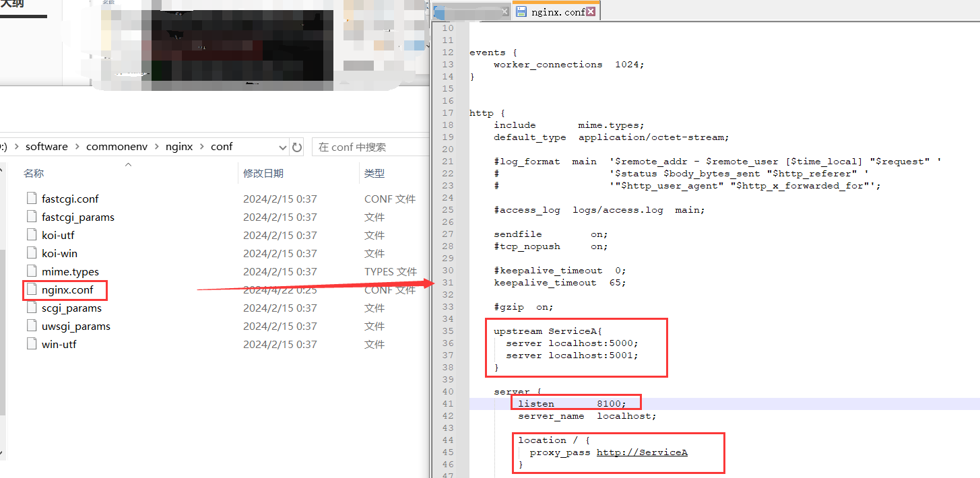The height and width of the screenshot is (478, 980).
Task: Select file win-utf in the list
Action: point(59,344)
